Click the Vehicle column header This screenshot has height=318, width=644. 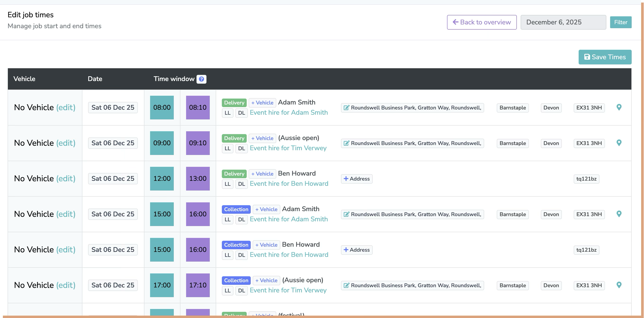24,79
